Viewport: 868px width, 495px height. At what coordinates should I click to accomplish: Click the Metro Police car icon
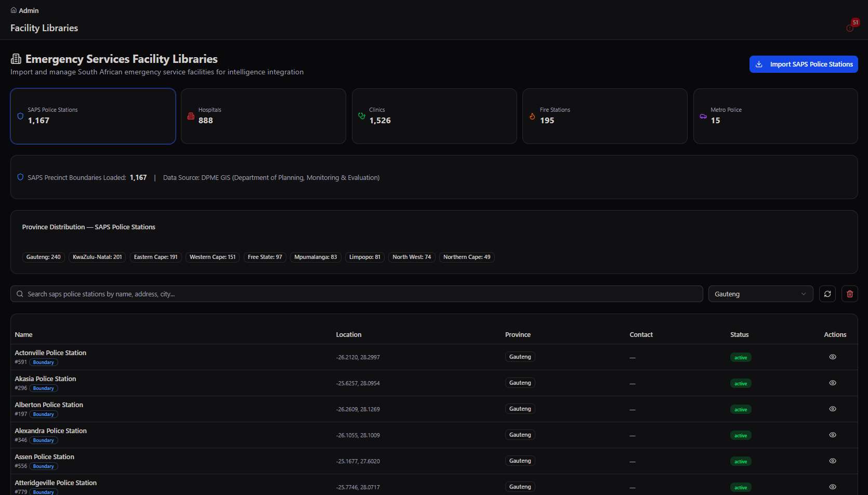point(703,116)
